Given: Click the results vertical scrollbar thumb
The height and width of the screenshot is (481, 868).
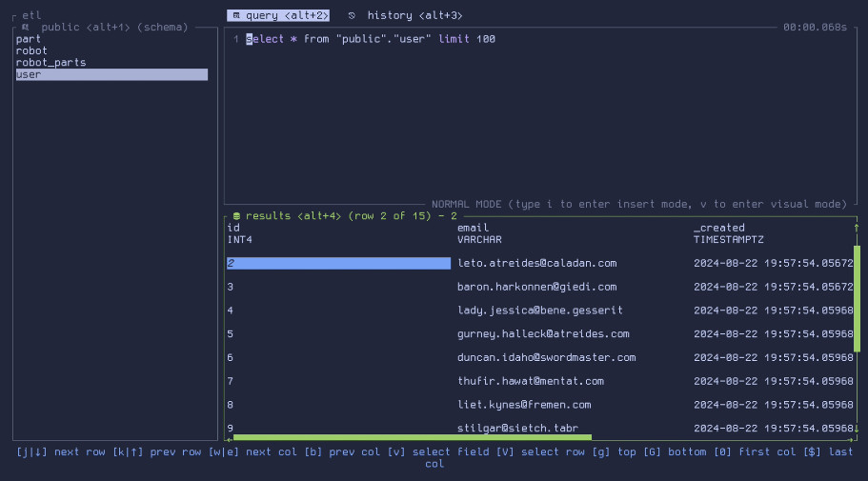Looking at the screenshot, I should pos(857,299).
